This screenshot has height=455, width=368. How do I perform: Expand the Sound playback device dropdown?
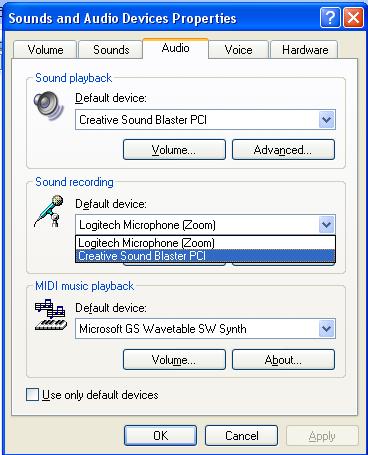pos(326,120)
